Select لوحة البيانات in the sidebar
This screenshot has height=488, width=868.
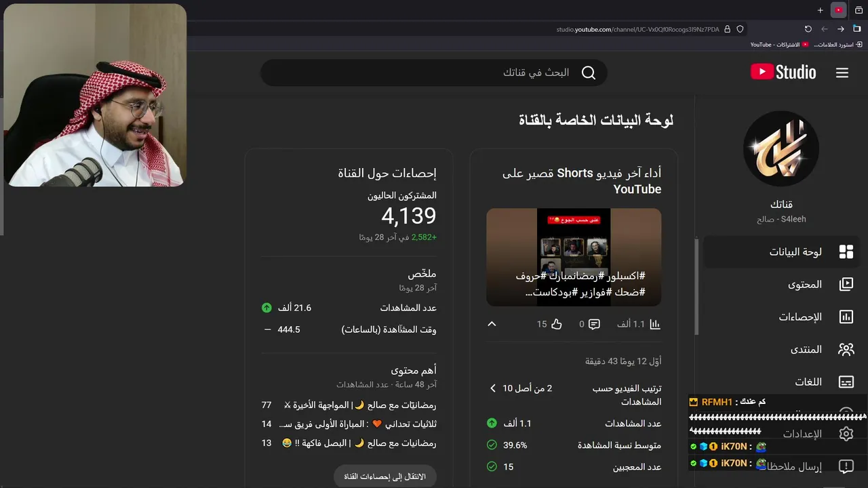[781, 252]
